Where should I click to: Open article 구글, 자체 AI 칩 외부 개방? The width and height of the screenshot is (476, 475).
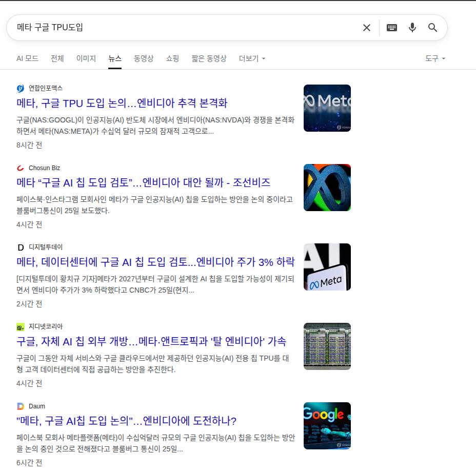[x=151, y=342]
